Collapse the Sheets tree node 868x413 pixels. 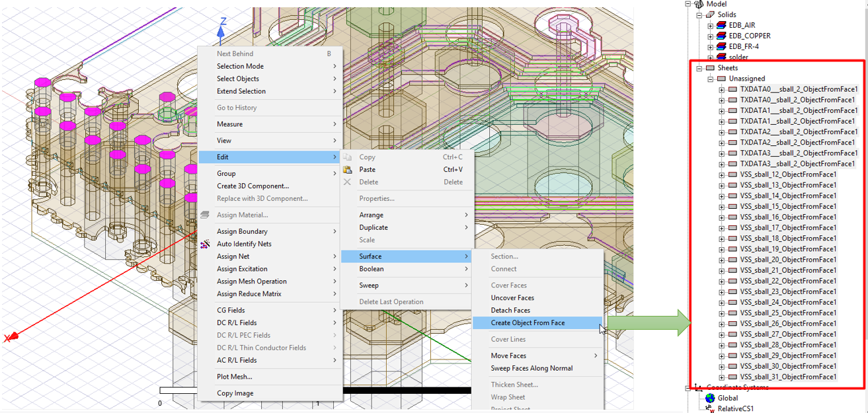(699, 68)
